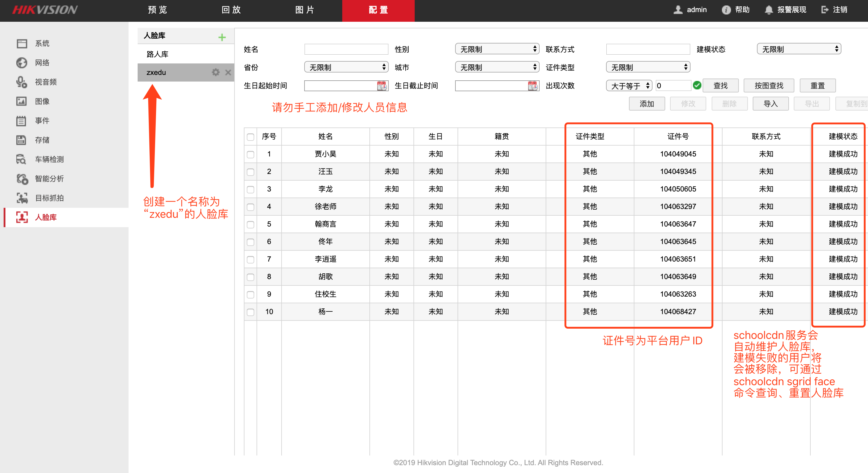Toggle the select-all checkbox in table header
The image size is (868, 473).
point(251,137)
